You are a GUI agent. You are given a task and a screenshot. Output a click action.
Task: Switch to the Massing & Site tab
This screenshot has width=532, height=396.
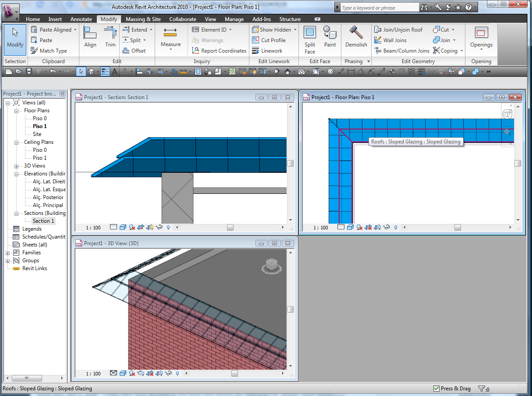click(143, 19)
